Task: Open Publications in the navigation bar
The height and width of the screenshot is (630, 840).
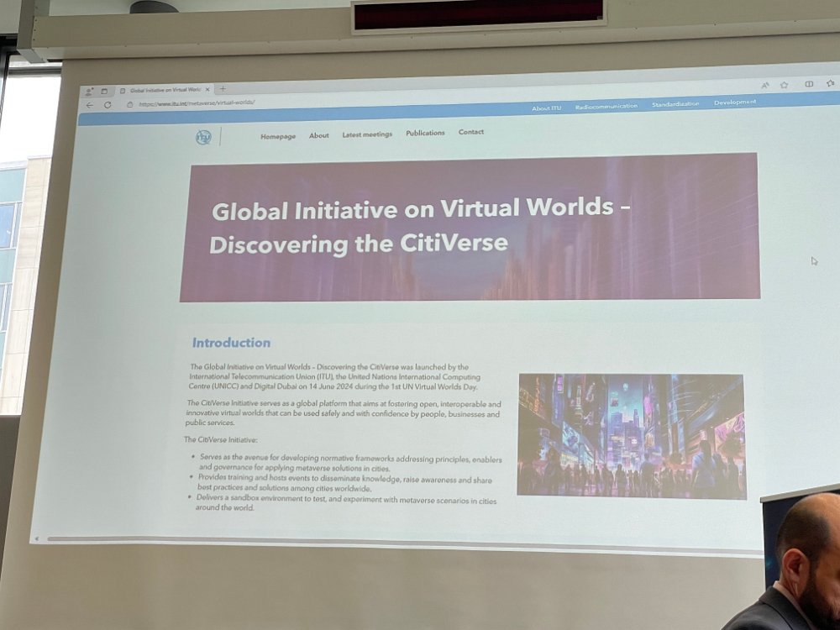Action: [425, 133]
